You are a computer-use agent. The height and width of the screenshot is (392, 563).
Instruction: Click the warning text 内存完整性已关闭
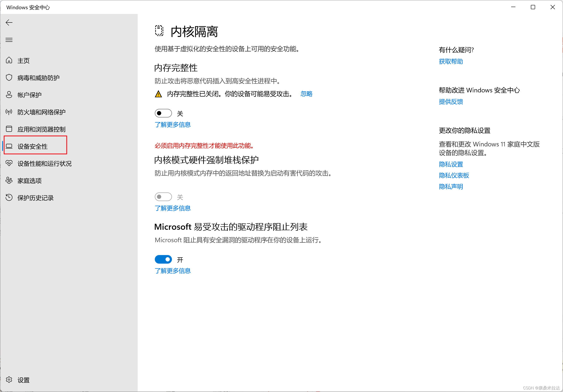pyautogui.click(x=230, y=94)
